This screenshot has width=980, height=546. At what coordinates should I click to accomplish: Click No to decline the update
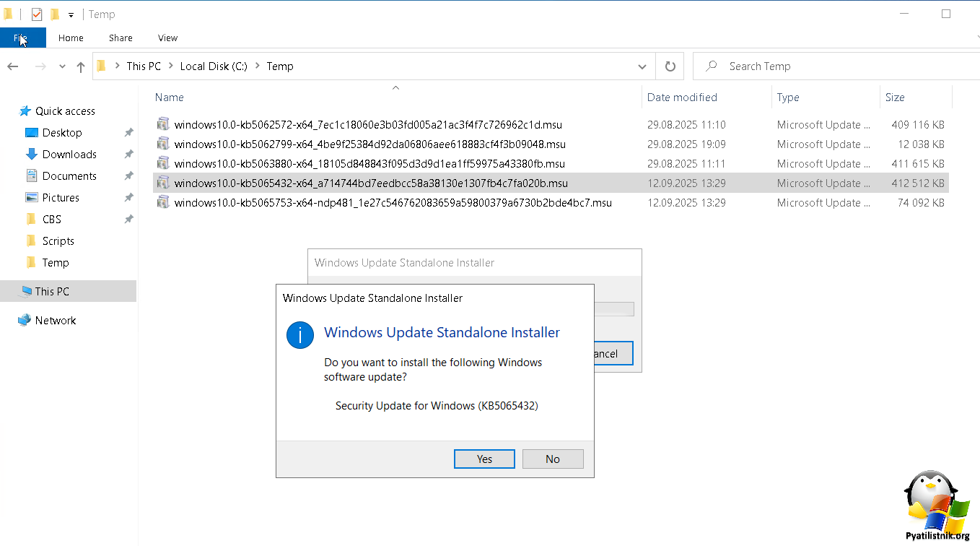pos(553,459)
